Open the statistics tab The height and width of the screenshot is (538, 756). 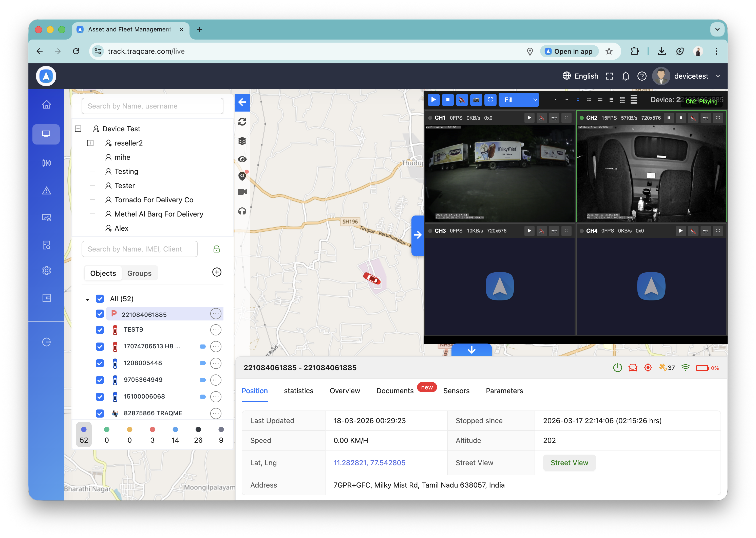pos(298,391)
